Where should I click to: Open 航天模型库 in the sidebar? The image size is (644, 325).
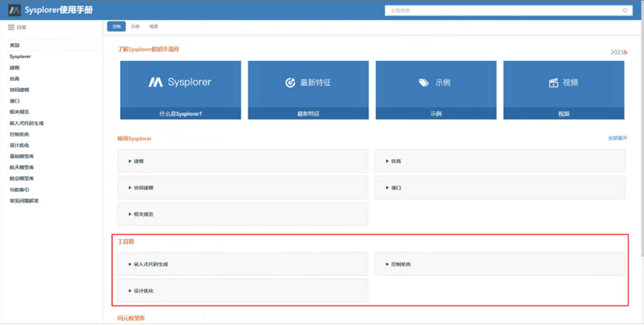22,167
